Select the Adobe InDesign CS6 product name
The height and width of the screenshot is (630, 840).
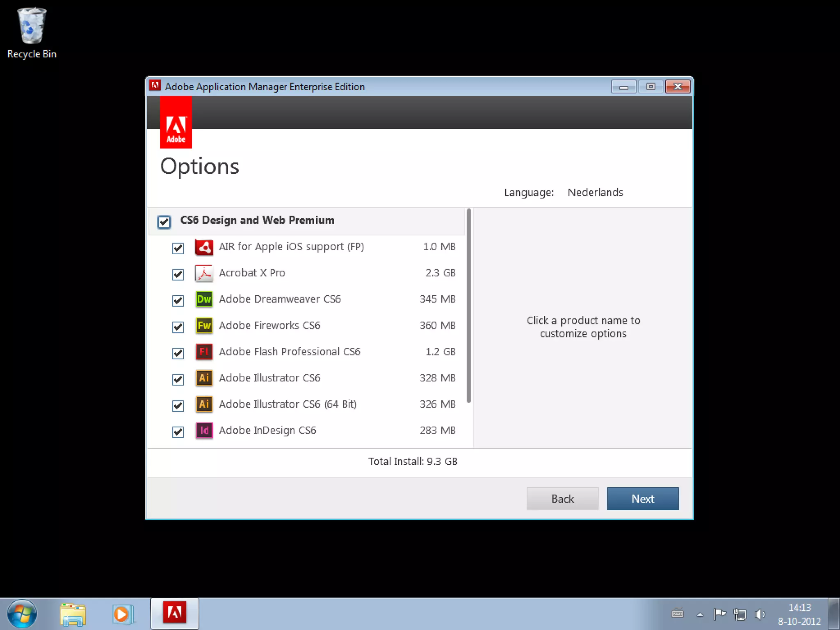click(x=267, y=430)
